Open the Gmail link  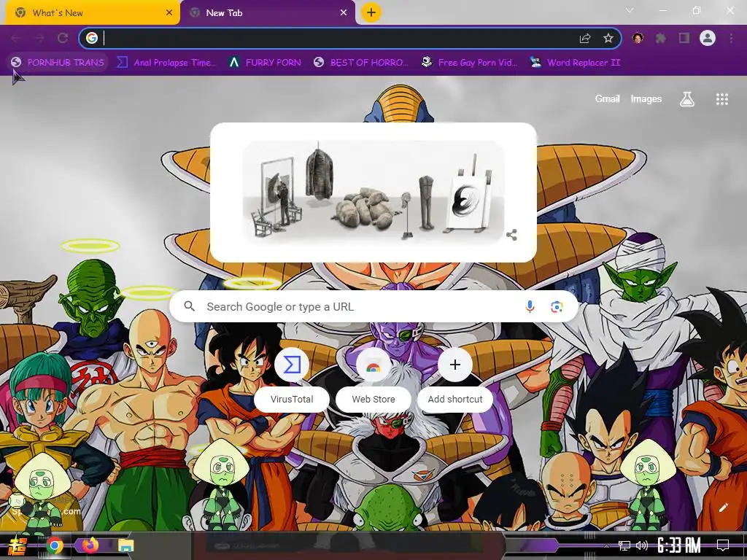click(x=607, y=98)
